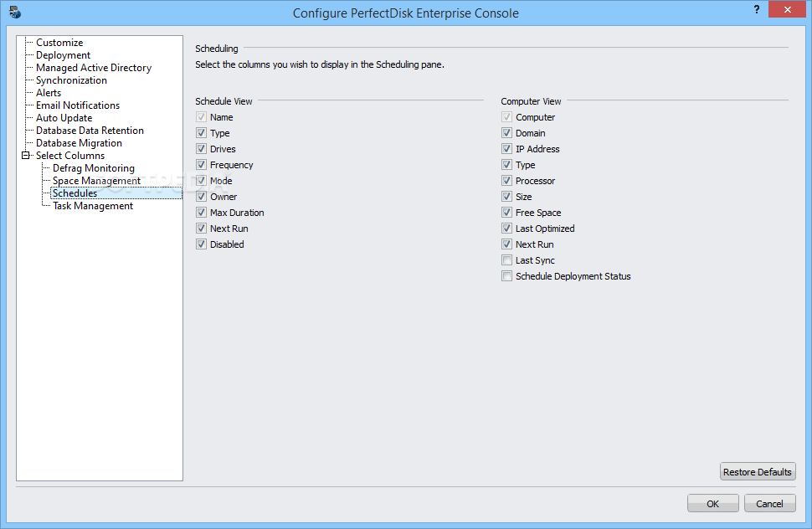Viewport: 812px width, 529px height.
Task: Click the Restore Defaults button
Action: point(758,471)
